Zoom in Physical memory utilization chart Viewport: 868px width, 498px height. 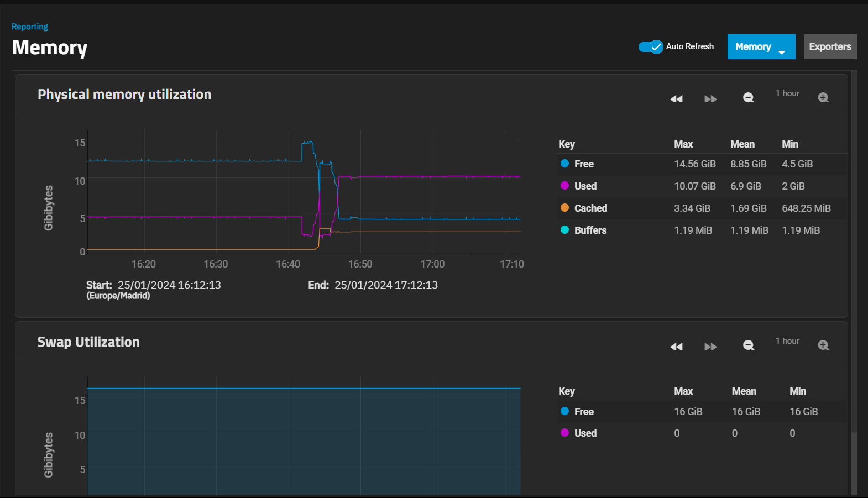pos(823,98)
